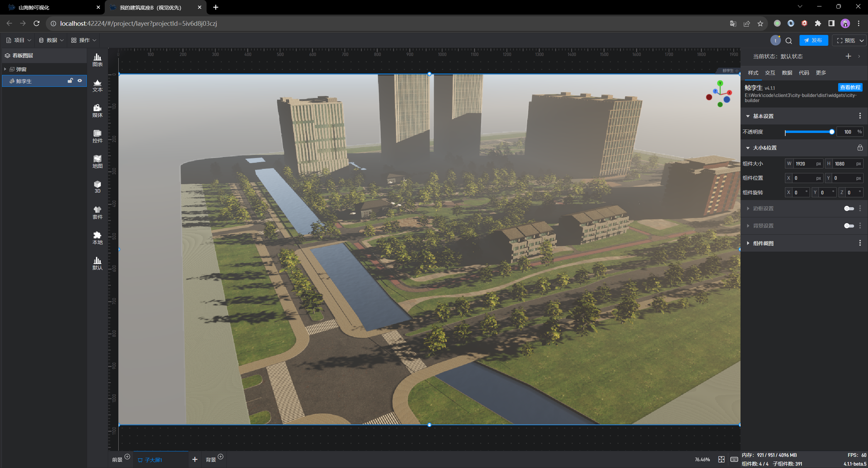Enable the 背景设置 background toggle
The width and height of the screenshot is (868, 468).
click(849, 226)
